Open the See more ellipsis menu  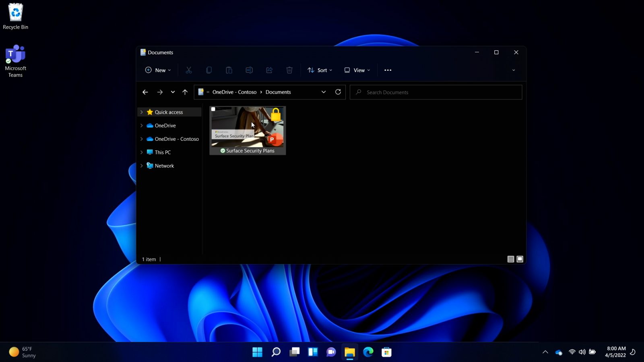(388, 70)
